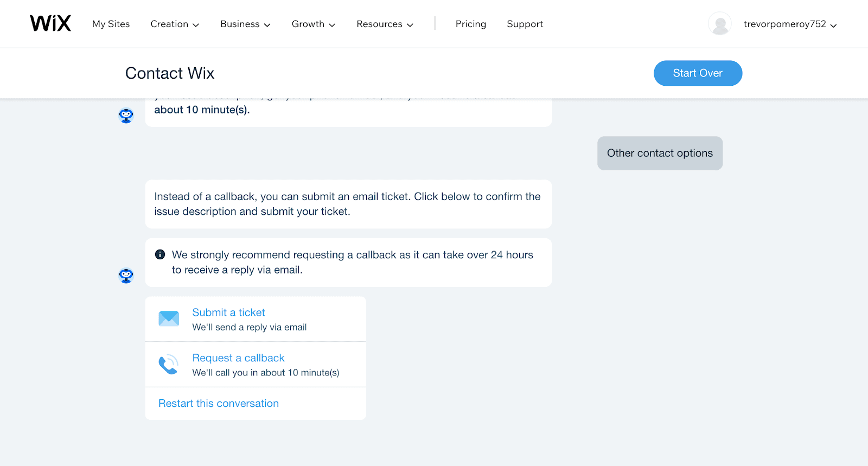Click the chatbot avatar next to the 10 minute(s) message
868x466 pixels.
[126, 116]
